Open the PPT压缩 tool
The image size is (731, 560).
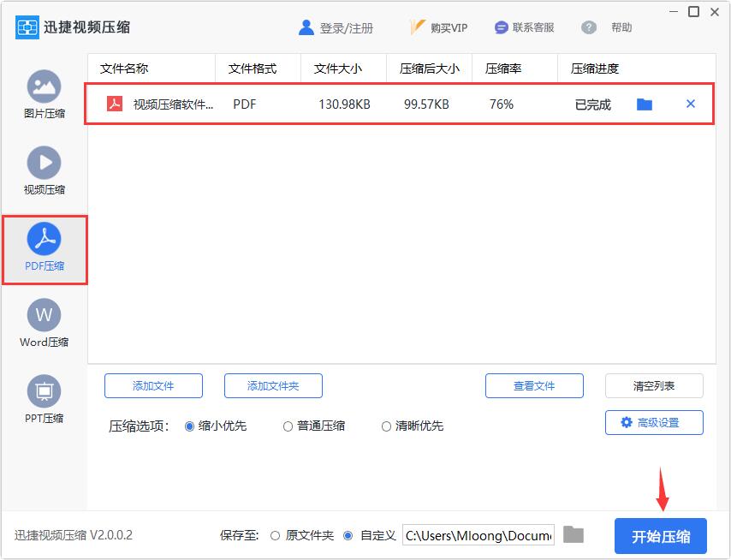[x=45, y=399]
